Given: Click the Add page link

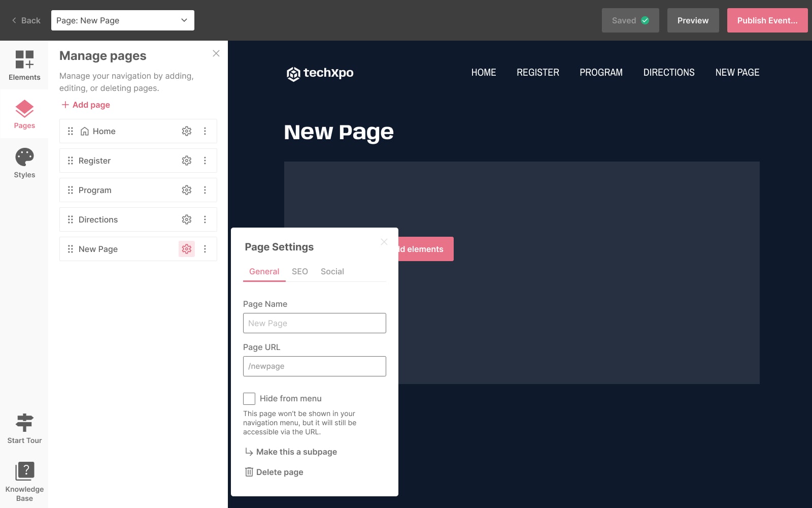Looking at the screenshot, I should (x=86, y=105).
